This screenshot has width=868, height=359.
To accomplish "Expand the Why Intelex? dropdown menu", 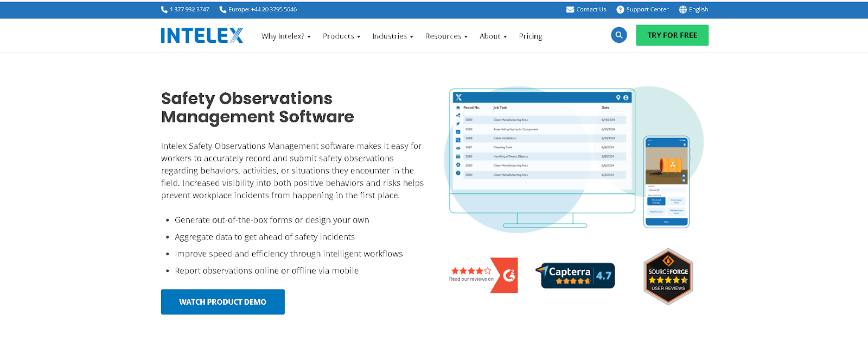I will click(x=286, y=36).
